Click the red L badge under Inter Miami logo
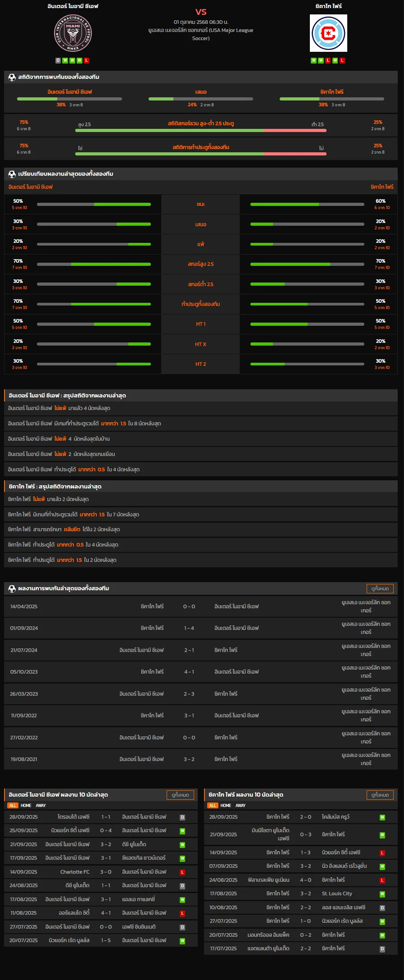 point(86,60)
